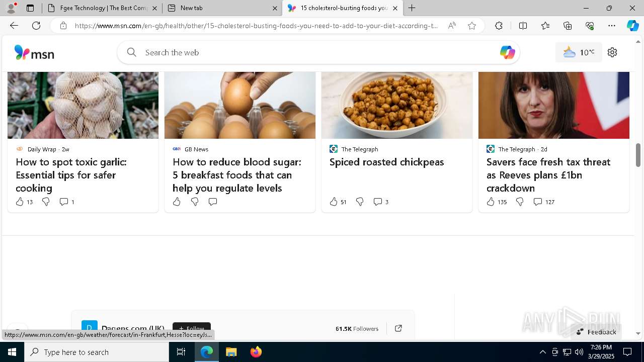Click the Copilot icon in search box

click(507, 52)
